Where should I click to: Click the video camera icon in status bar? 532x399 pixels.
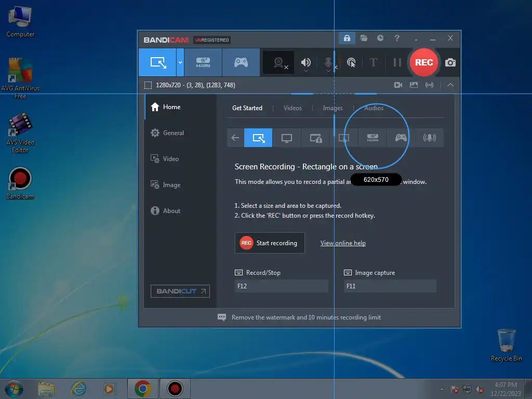tap(398, 85)
